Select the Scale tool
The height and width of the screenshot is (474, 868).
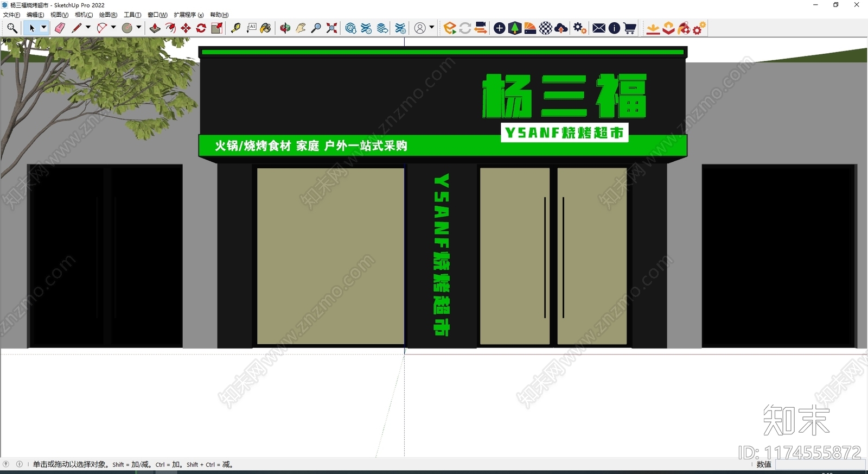tap(216, 28)
